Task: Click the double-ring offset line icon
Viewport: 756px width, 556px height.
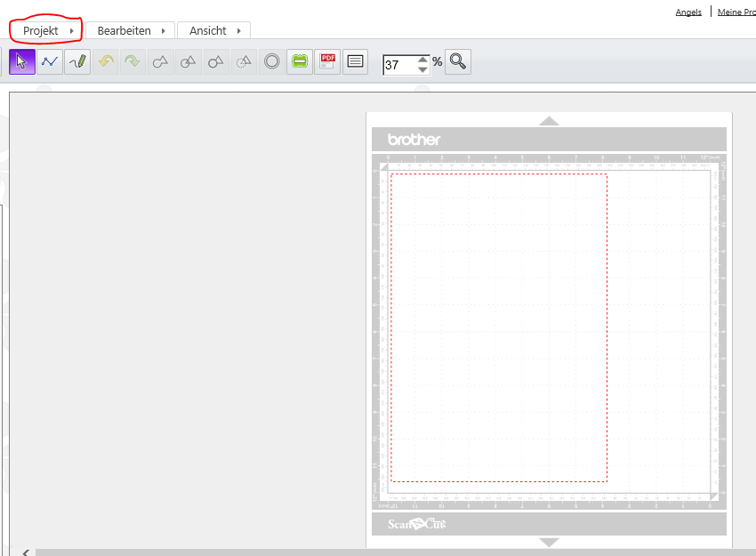Action: 272,61
